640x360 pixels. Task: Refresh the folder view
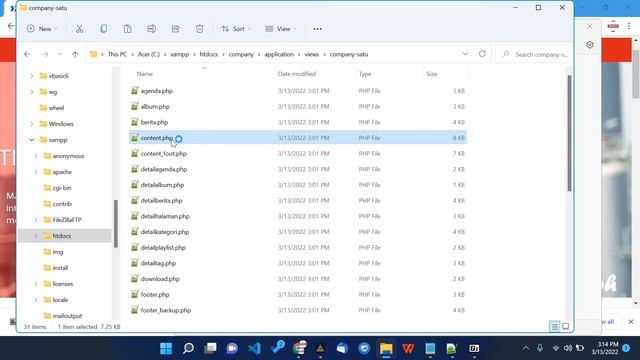tap(482, 54)
